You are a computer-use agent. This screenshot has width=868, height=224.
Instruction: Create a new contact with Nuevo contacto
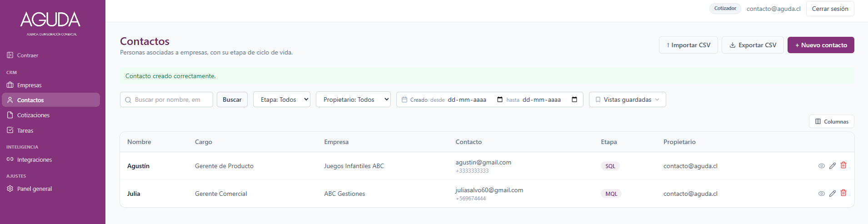coord(821,45)
